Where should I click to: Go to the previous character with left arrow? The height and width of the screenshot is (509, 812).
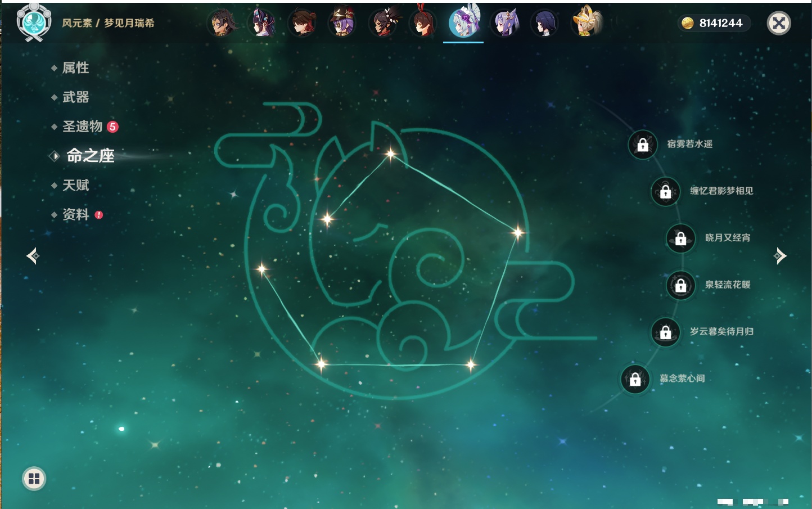point(33,256)
